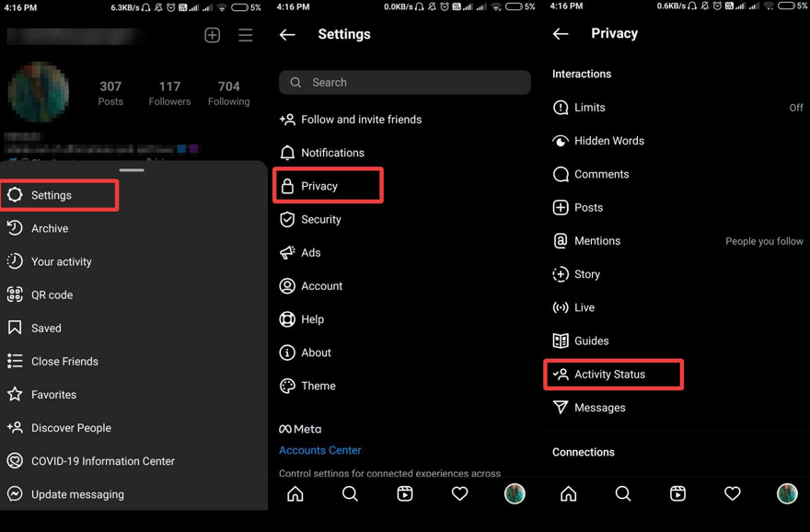Tap heart activity icon in Settings bottom bar
Image resolution: width=810 pixels, height=532 pixels.
[x=459, y=493]
